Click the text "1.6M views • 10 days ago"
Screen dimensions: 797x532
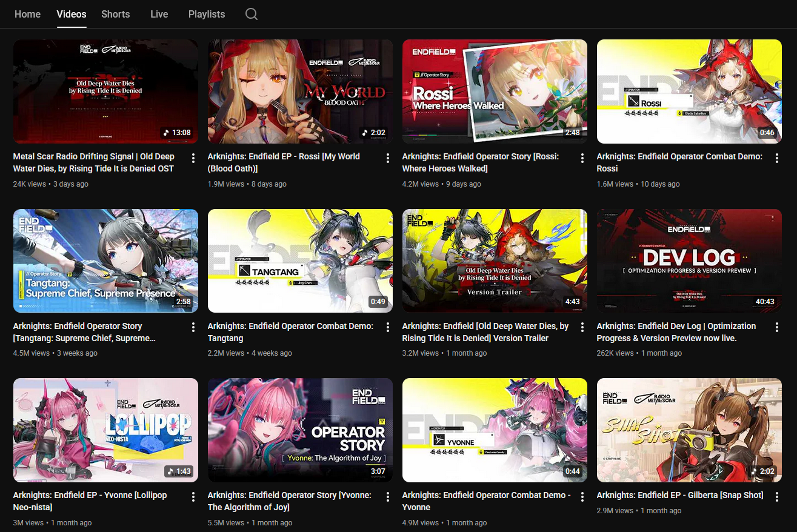click(x=638, y=184)
